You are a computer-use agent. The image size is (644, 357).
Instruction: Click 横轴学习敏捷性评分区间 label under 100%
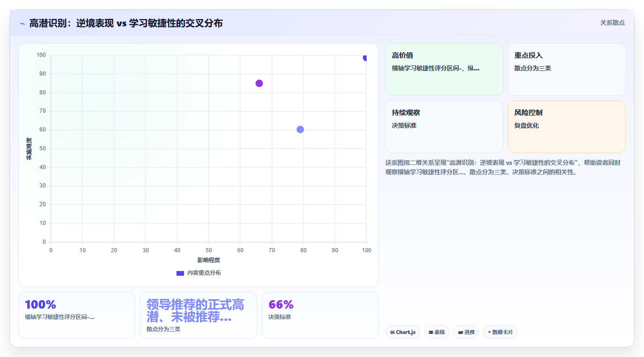(x=60, y=317)
